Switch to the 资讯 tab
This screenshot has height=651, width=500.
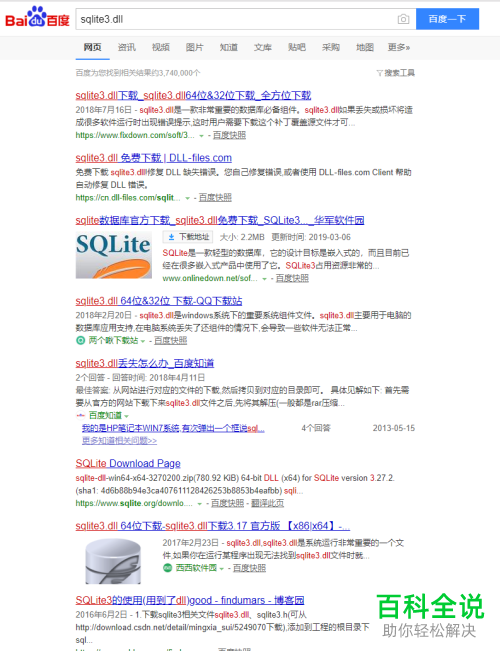point(126,47)
